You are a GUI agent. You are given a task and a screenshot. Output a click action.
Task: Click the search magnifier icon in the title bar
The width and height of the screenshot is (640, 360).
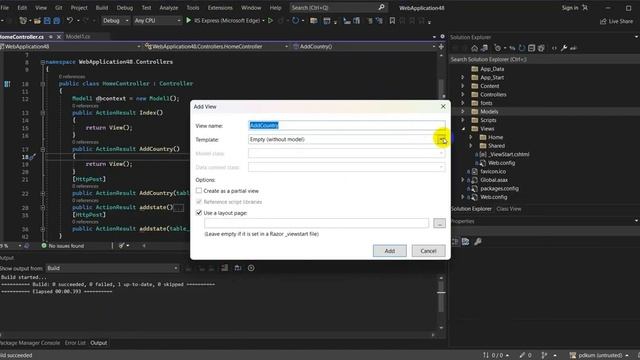click(381, 7)
